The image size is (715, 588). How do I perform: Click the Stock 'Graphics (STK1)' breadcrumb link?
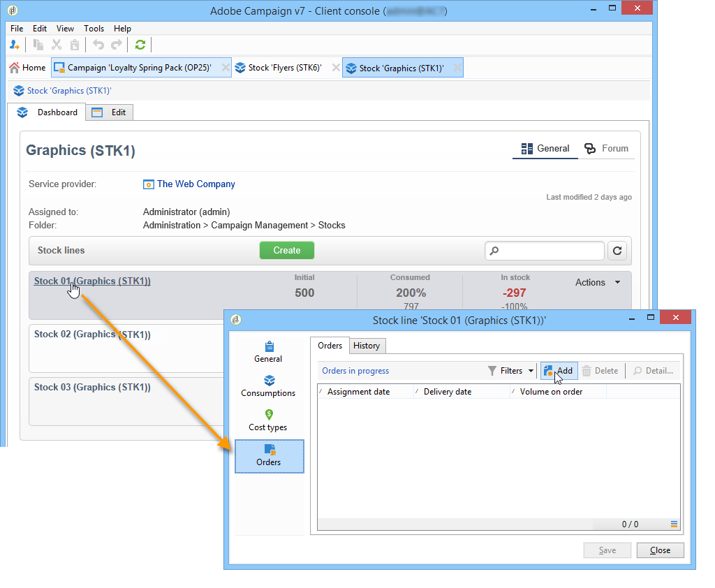(x=69, y=90)
